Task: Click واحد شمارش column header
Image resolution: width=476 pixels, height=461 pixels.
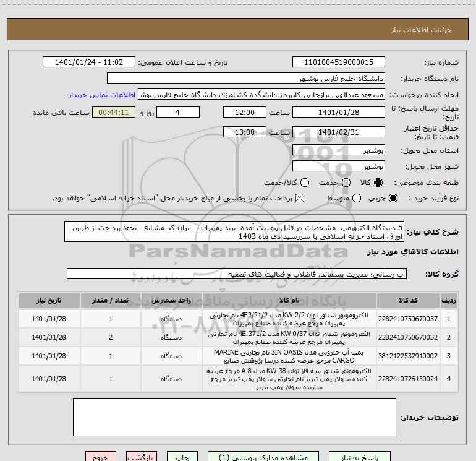Action: (x=171, y=301)
